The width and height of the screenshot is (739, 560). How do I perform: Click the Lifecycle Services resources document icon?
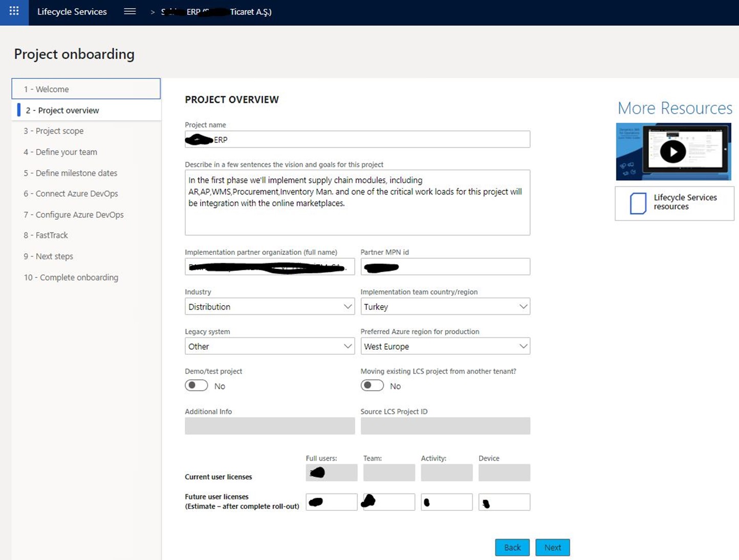point(638,203)
